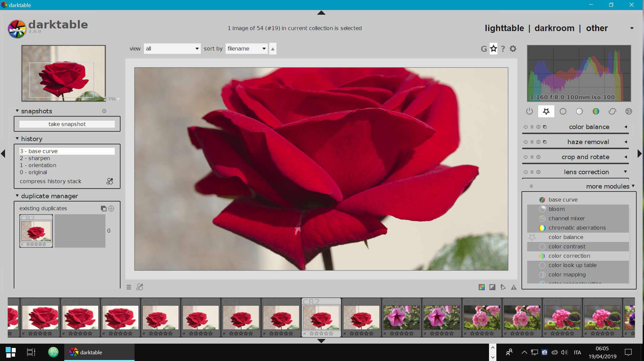Click take snapshot button
The width and height of the screenshot is (644, 361).
(67, 124)
